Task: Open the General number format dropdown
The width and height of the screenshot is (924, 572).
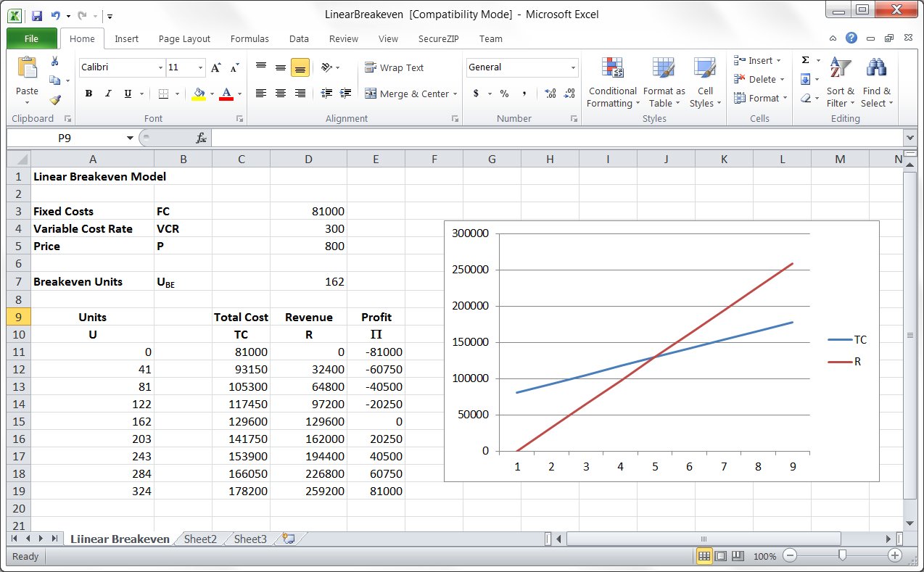Action: click(573, 67)
